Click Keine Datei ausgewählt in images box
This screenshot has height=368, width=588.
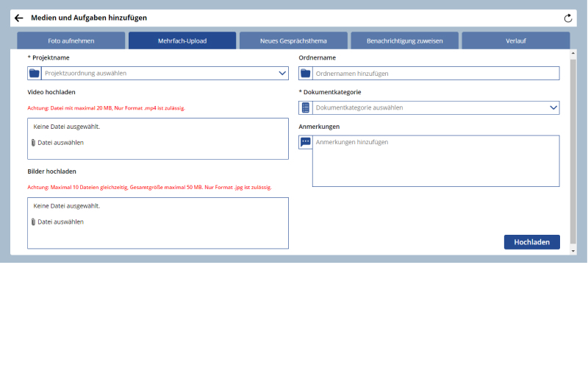67,206
